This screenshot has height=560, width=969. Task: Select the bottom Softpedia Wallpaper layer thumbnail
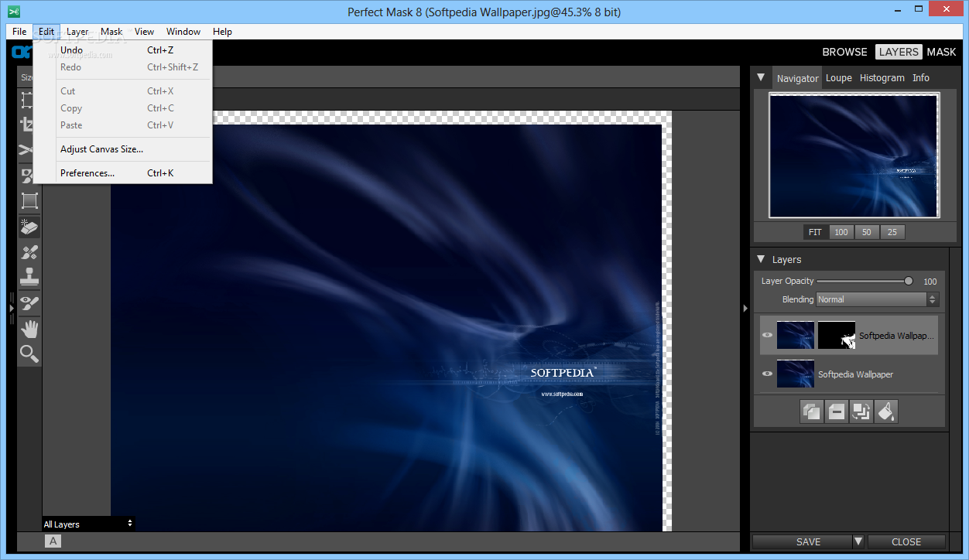796,374
